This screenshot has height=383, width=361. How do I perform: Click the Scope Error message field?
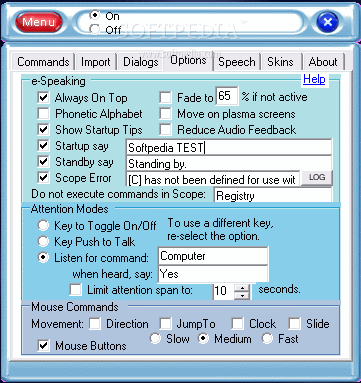213,179
